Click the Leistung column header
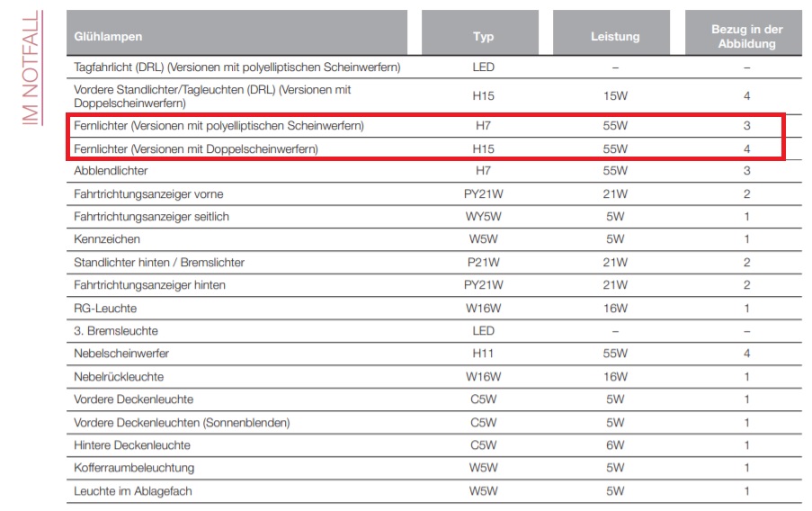 pos(615,37)
